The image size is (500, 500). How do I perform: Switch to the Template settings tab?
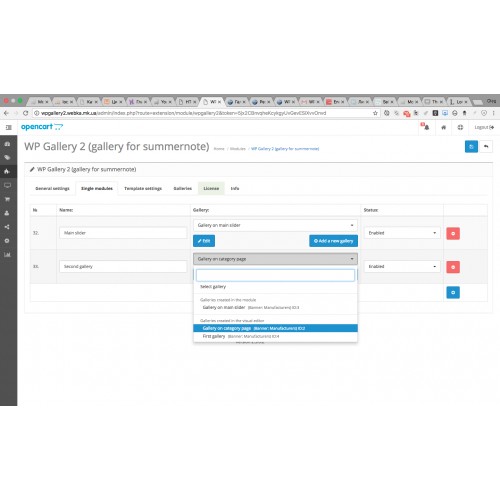[x=143, y=188]
